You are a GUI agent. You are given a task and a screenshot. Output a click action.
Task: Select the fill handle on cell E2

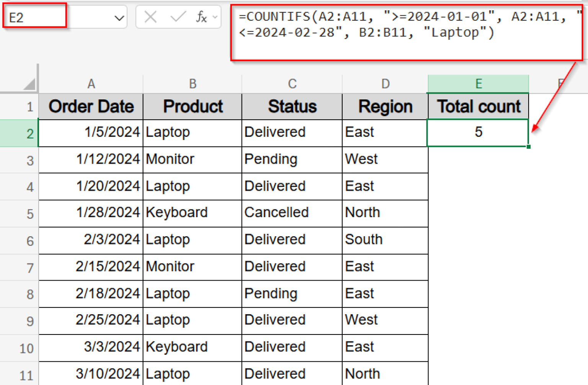click(528, 147)
